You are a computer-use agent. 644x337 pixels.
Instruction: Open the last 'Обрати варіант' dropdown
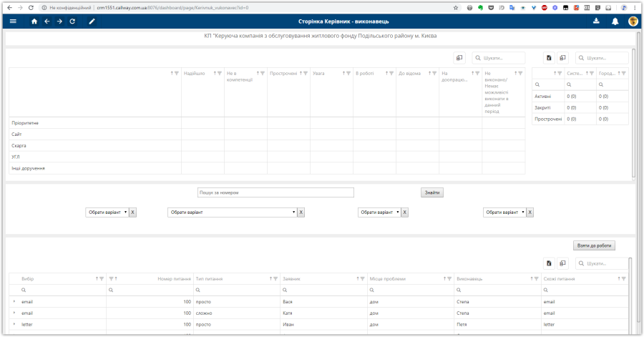504,213
